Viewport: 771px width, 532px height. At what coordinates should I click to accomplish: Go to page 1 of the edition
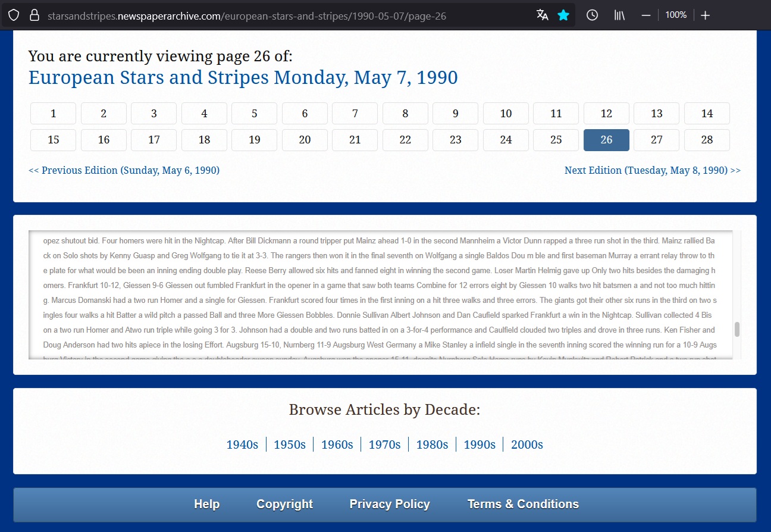(54, 114)
